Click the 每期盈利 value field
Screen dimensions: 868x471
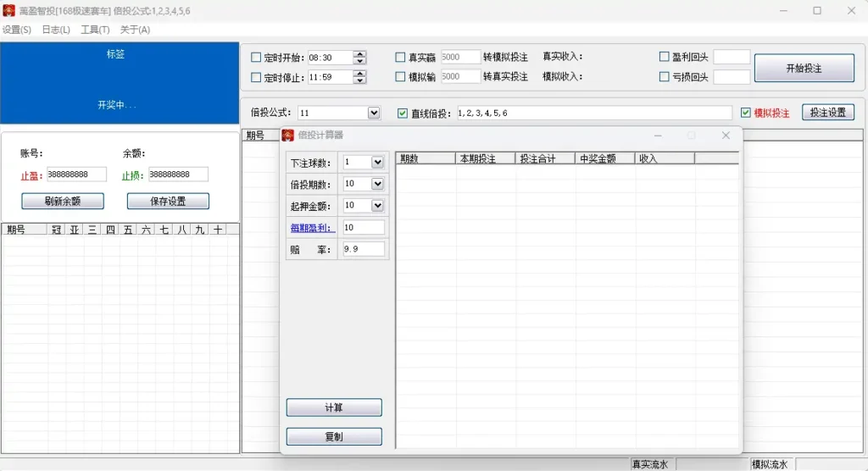[x=363, y=228]
